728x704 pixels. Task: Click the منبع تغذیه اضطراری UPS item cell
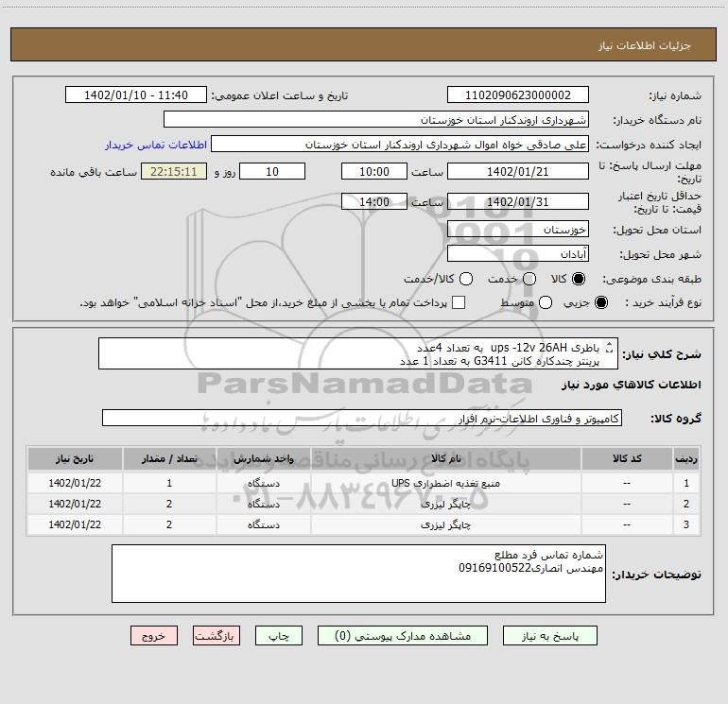445,483
